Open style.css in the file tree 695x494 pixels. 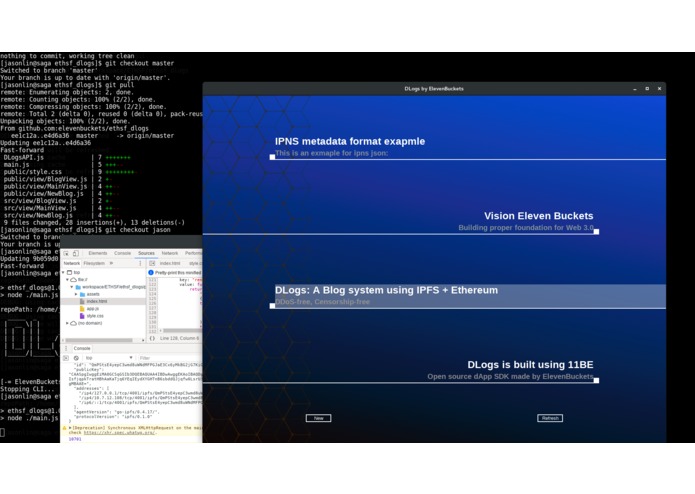(92, 316)
